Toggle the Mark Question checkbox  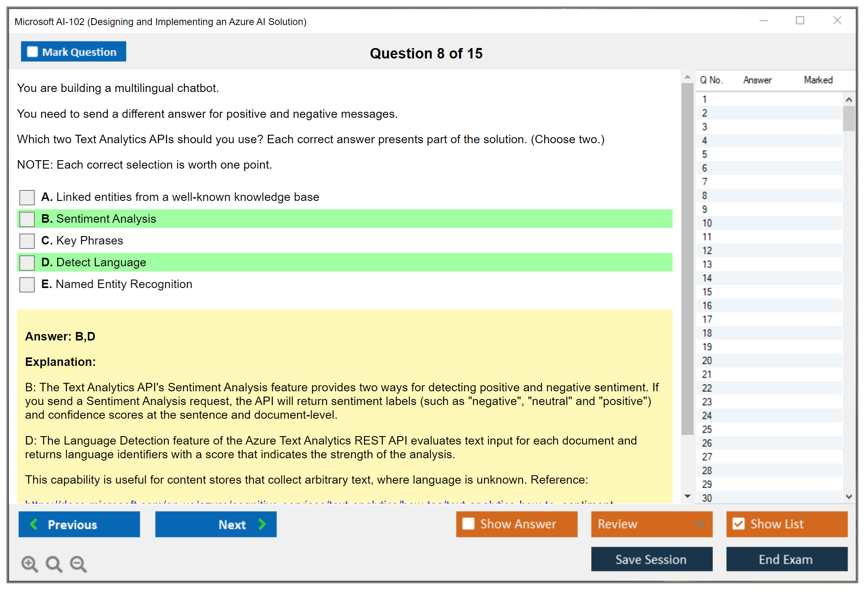(32, 52)
